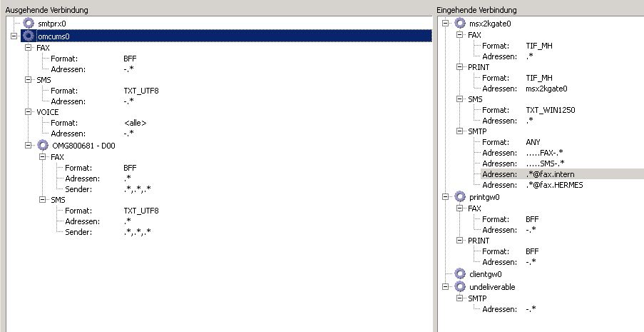Collapse the printgw0 tree node
This screenshot has height=332, width=644.
[x=446, y=197]
